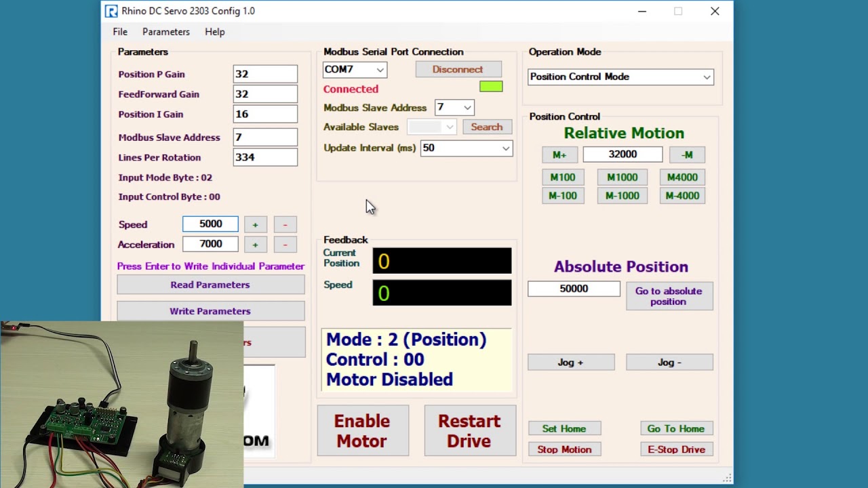Screen dimensions: 868x488
Task: Click the Position P Gain field
Action: [265, 74]
